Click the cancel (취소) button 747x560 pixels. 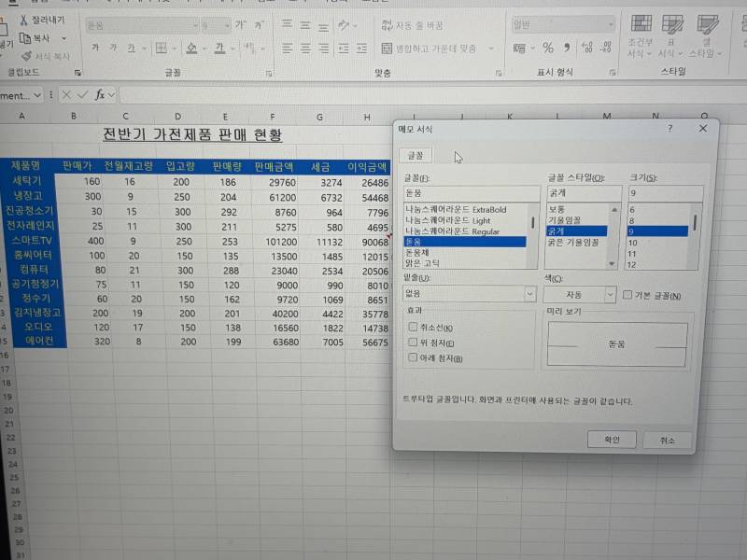pyautogui.click(x=667, y=441)
